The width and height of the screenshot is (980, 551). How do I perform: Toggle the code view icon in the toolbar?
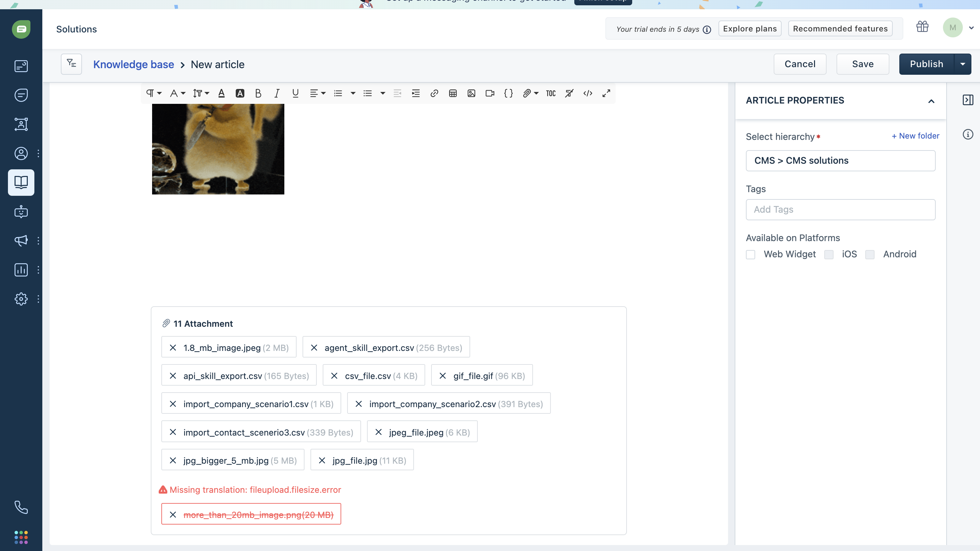[x=588, y=93]
